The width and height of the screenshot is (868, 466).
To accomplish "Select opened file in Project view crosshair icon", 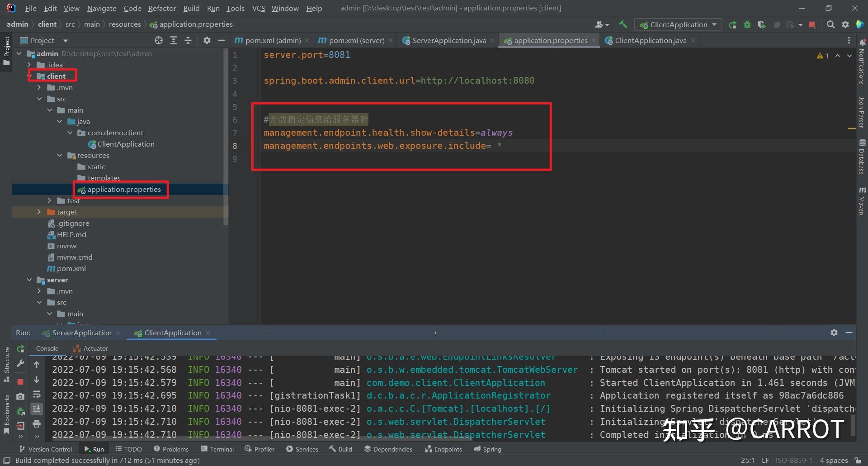I will click(159, 40).
